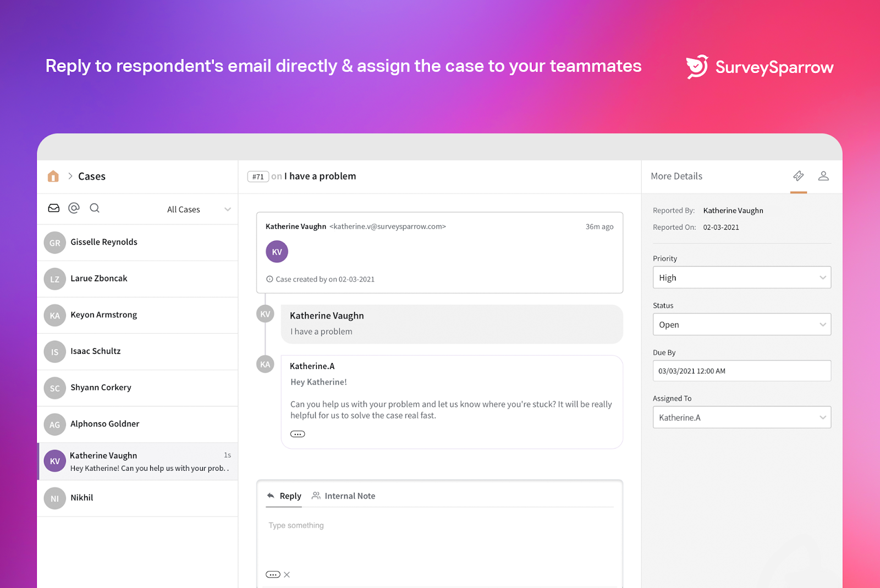Click Reported On date 02-03-2021
Image resolution: width=880 pixels, height=588 pixels.
pyautogui.click(x=721, y=227)
